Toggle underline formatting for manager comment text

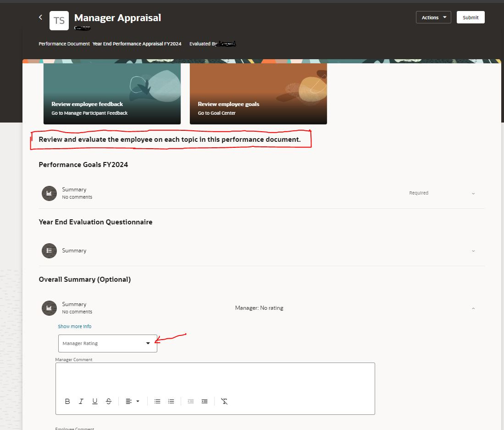coord(95,401)
